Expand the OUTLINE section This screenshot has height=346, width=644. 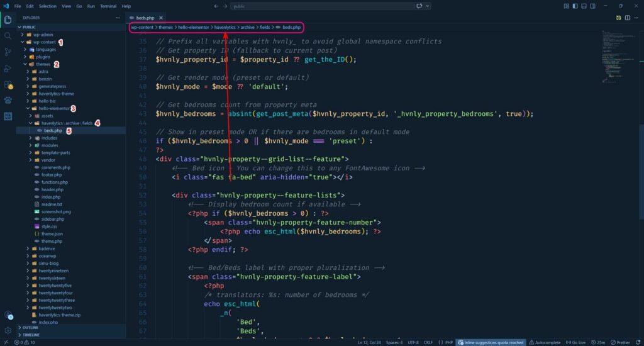click(30, 328)
